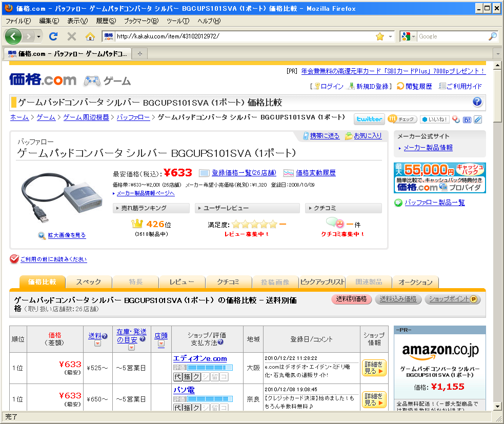Viewport: 504px width, 424px height.
Task: Open the search engine selector dropdown
Action: coord(409,36)
